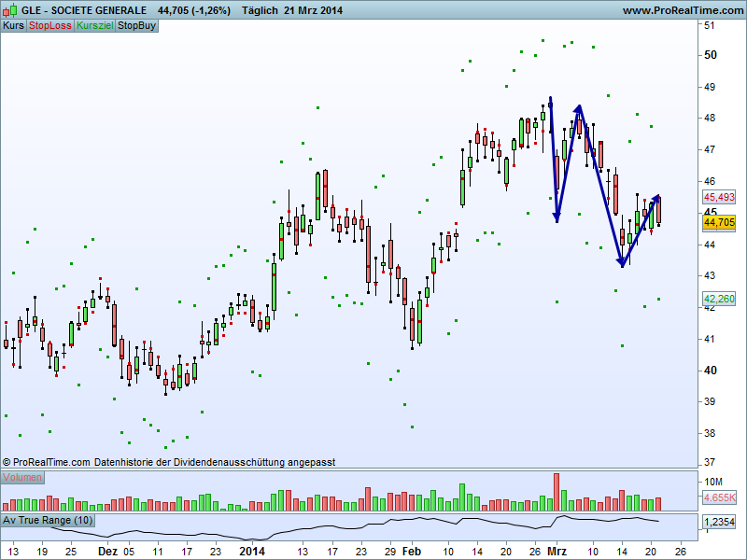The height and width of the screenshot is (560, 747).
Task: Select the Kurs legend label
Action: click(x=13, y=26)
